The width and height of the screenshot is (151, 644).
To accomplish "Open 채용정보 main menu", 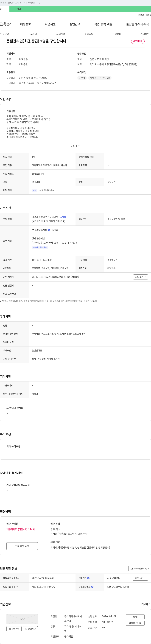I will tap(25, 24).
